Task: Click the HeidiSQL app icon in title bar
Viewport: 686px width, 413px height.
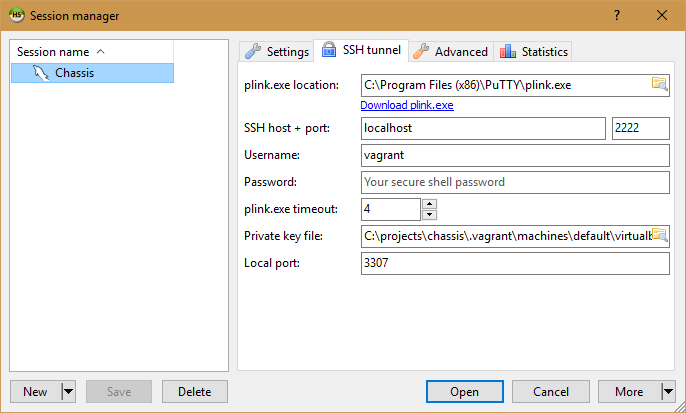Action: (17, 15)
